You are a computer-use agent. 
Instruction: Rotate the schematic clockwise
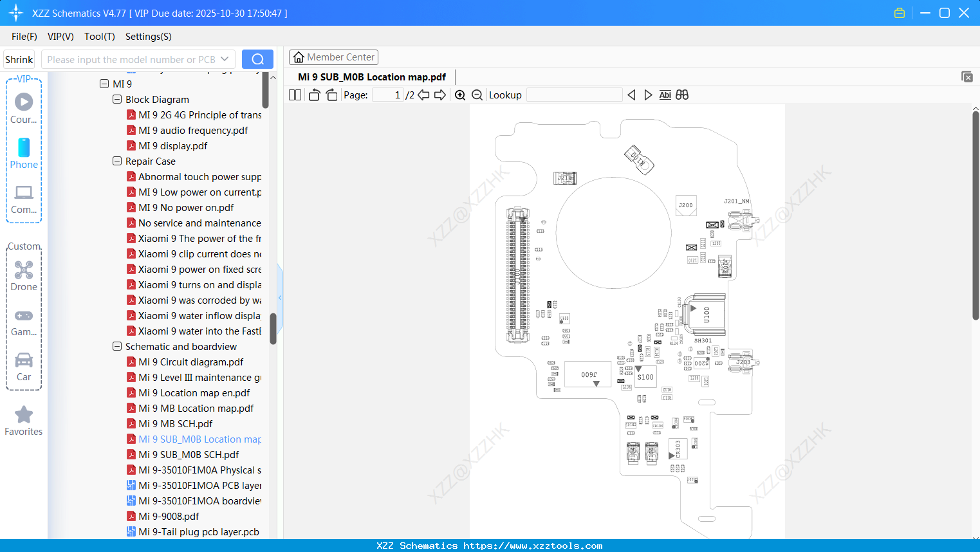click(x=331, y=95)
